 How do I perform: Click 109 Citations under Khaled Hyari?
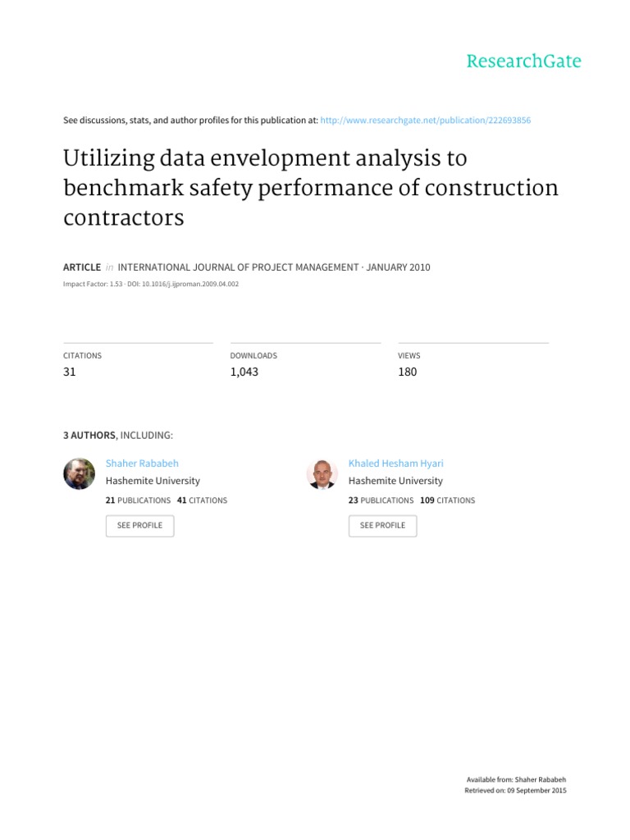coord(447,500)
